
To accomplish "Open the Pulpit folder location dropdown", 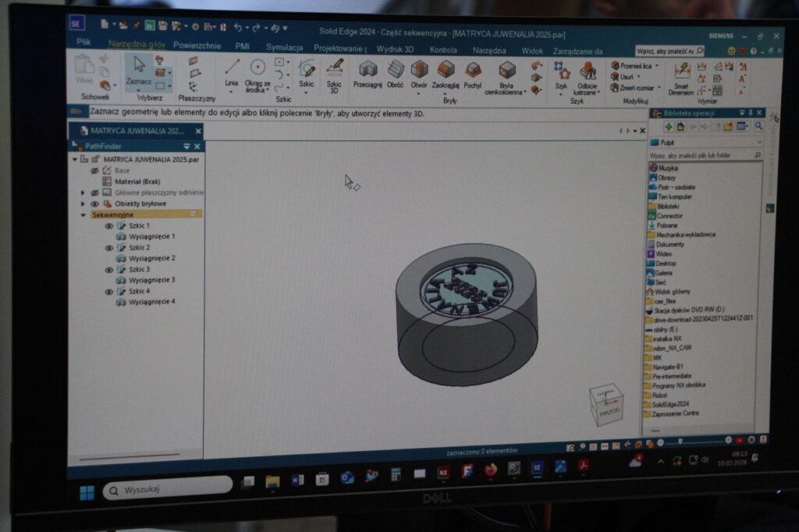I will pyautogui.click(x=759, y=143).
